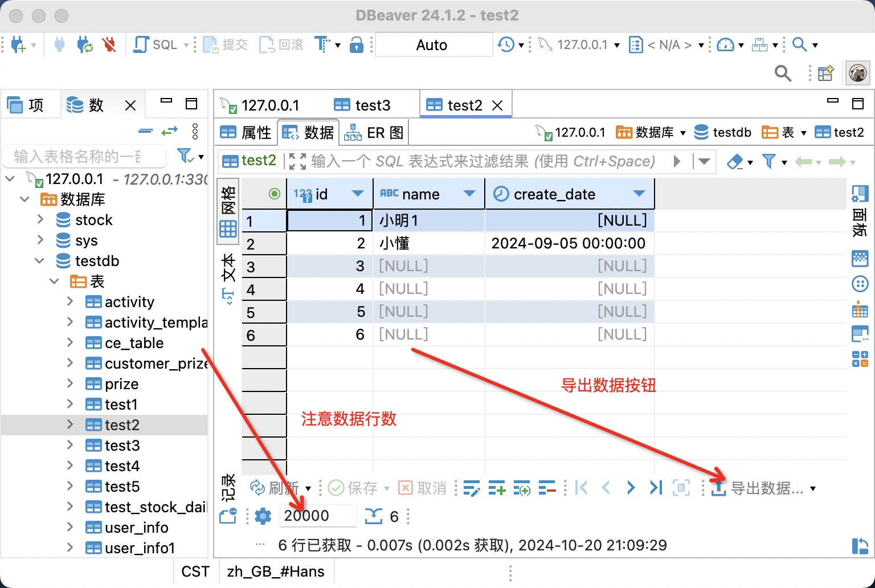875x588 pixels.
Task: Collapse the testdb database node
Action: tap(39, 260)
